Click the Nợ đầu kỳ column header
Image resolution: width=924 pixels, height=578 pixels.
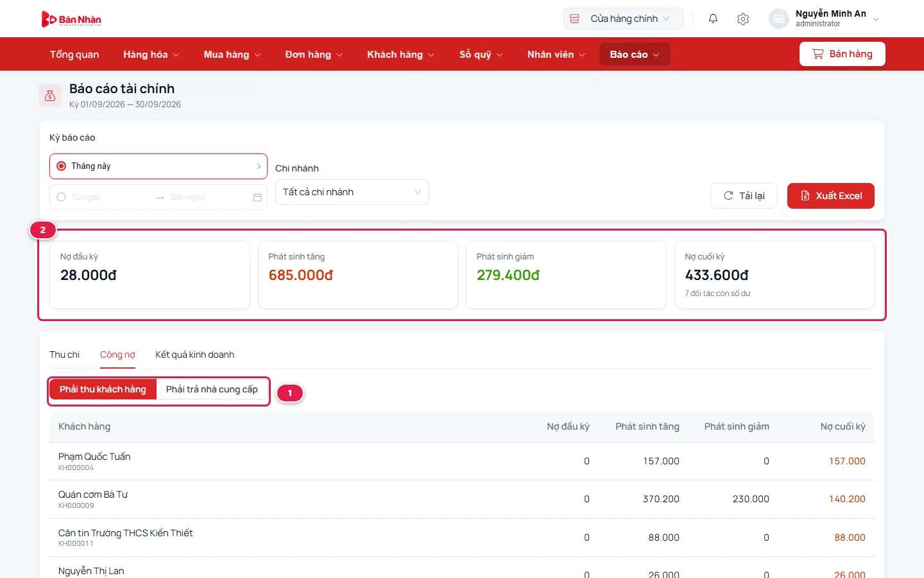point(568,426)
